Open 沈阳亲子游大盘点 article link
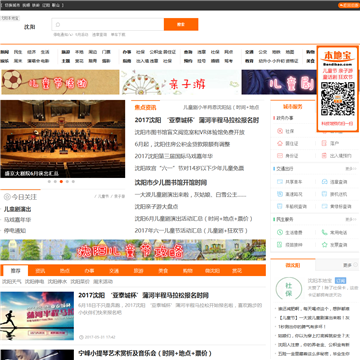 point(156,207)
